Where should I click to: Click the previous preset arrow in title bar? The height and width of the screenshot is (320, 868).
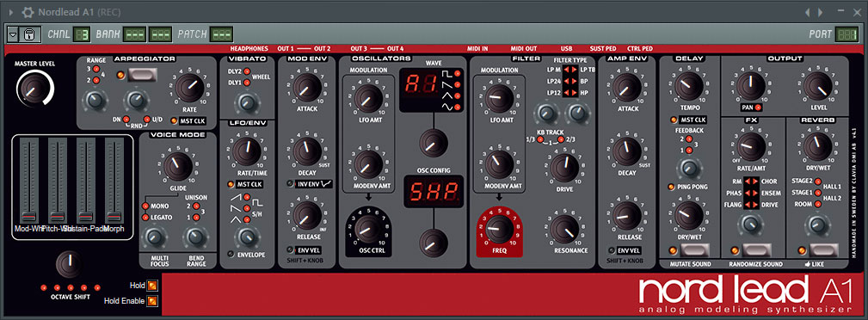[x=808, y=12]
